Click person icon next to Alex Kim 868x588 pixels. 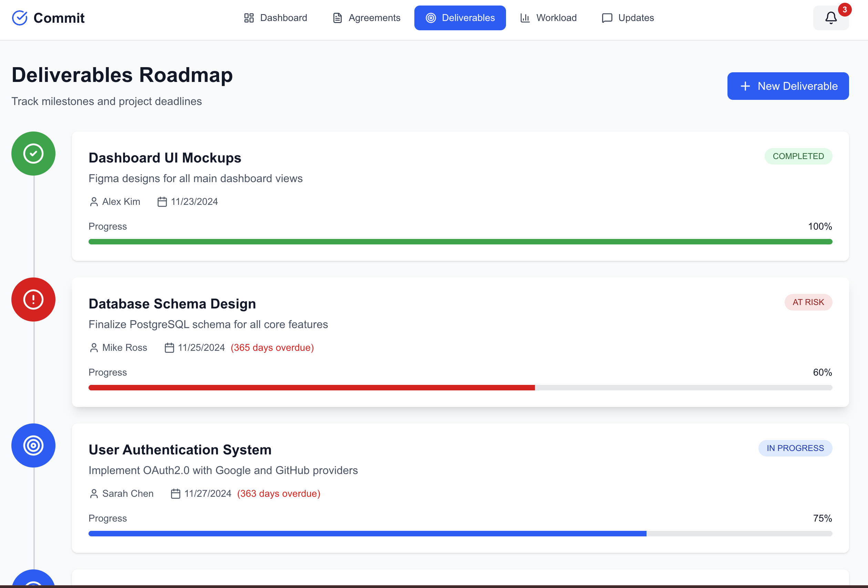tap(94, 202)
